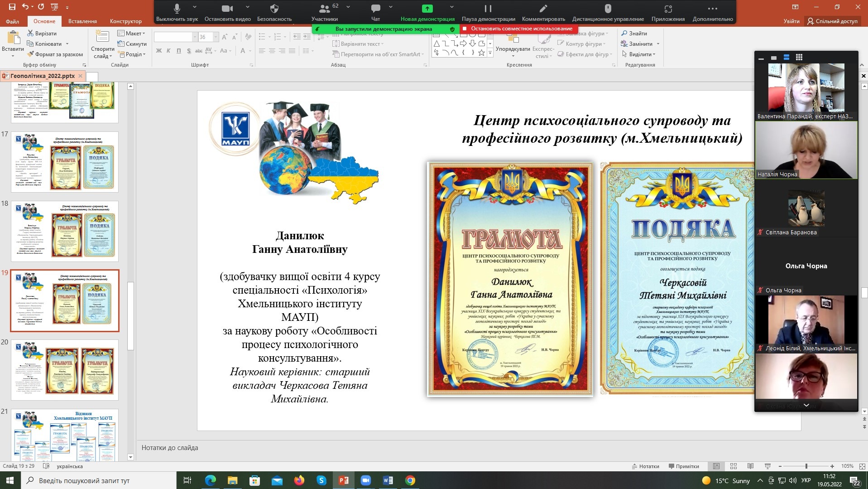Click the red stop sharing button
The image size is (868, 489).
tap(518, 29)
